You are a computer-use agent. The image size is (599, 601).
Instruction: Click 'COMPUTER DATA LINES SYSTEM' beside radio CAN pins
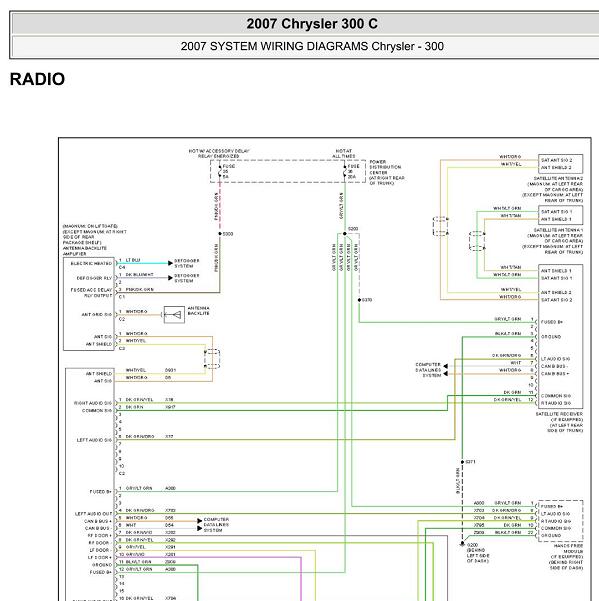tap(216, 525)
